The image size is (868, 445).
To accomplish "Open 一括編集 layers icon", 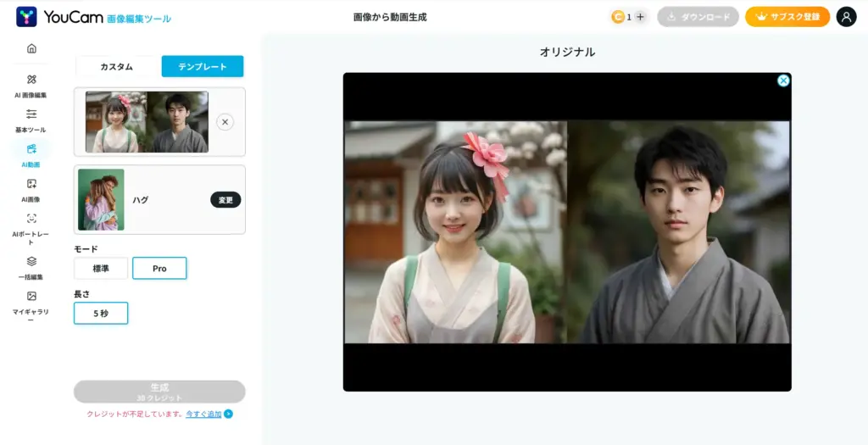I will (31, 261).
